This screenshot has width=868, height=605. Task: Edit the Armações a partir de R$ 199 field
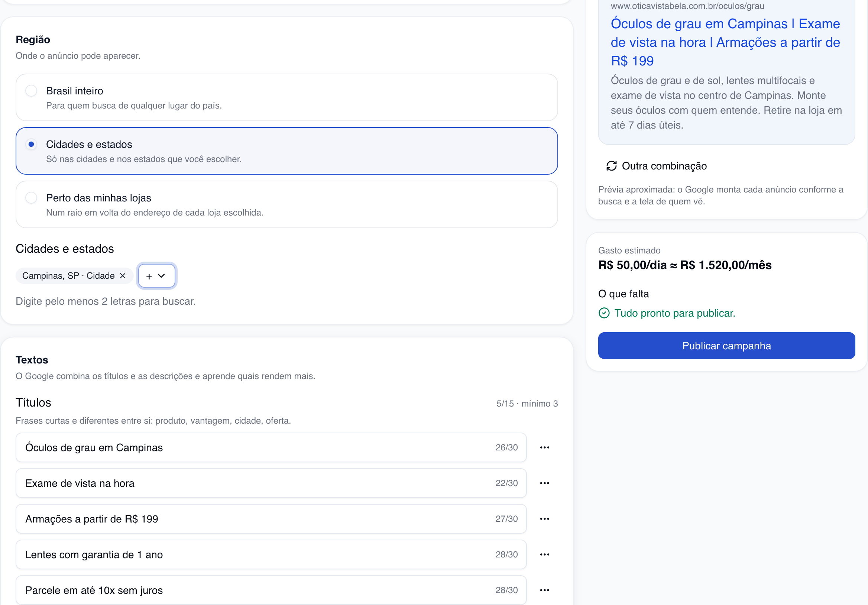[271, 519]
